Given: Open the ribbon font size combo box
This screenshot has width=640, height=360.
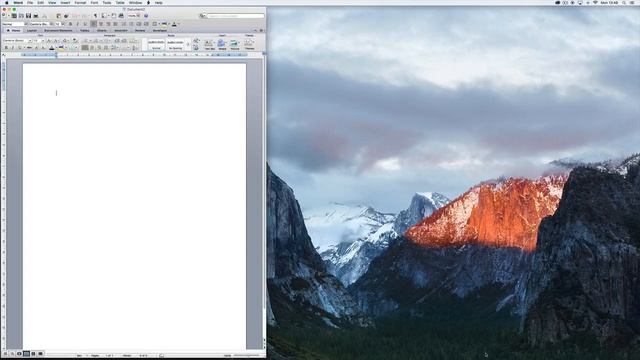Looking at the screenshot, I should [39, 40].
